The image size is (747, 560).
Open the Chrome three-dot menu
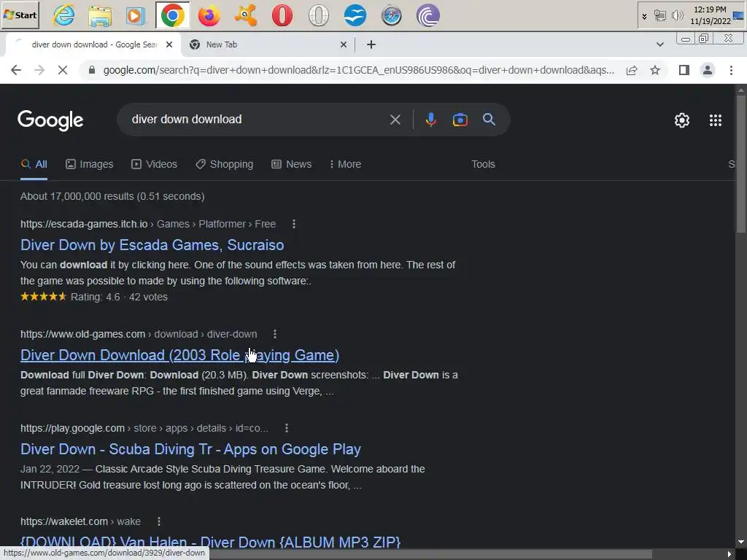click(x=731, y=70)
